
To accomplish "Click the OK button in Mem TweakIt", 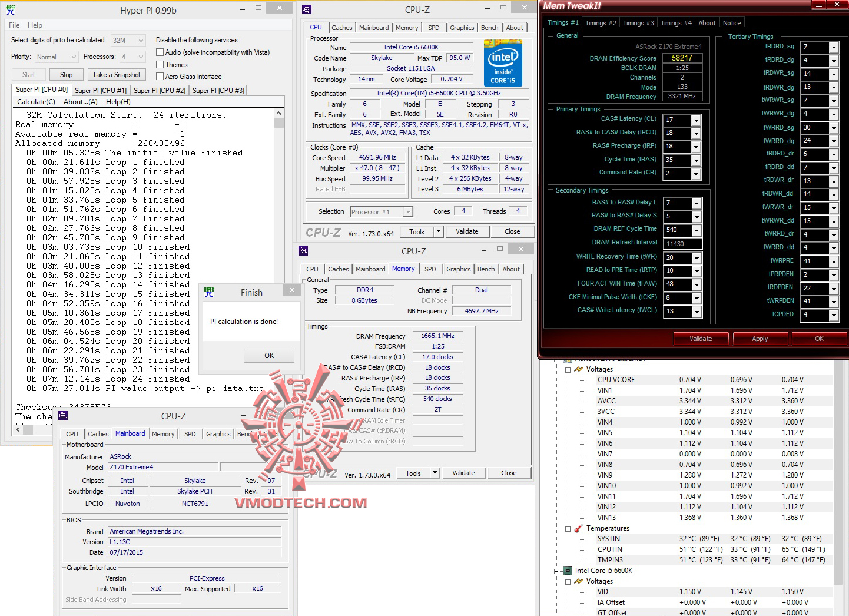I will pos(819,339).
